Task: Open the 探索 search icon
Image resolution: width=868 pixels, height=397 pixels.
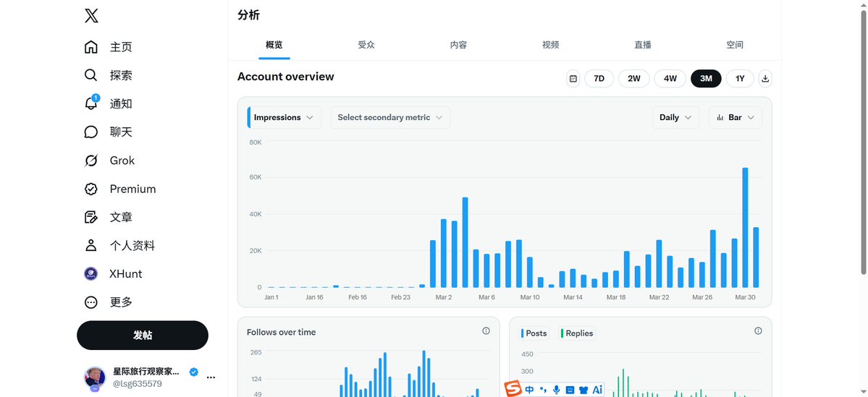Action: 90,75
